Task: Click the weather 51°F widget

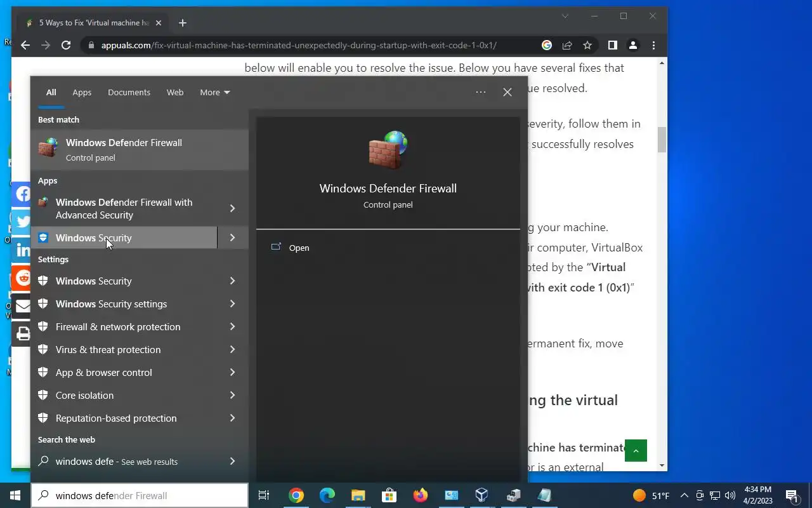Action: [x=652, y=495]
